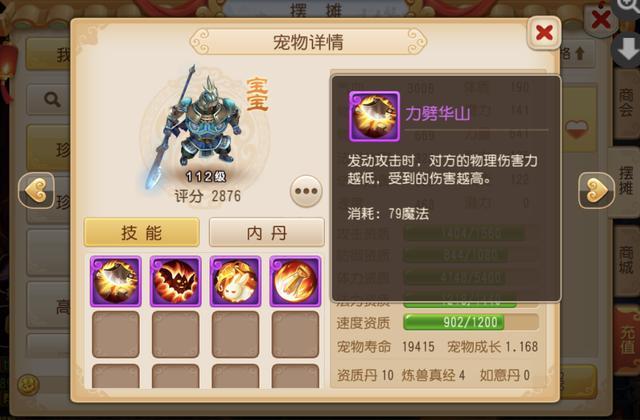Viewport: 640px width, 420px height.
Task: Open the 摆摊 side tab
Action: (x=624, y=182)
